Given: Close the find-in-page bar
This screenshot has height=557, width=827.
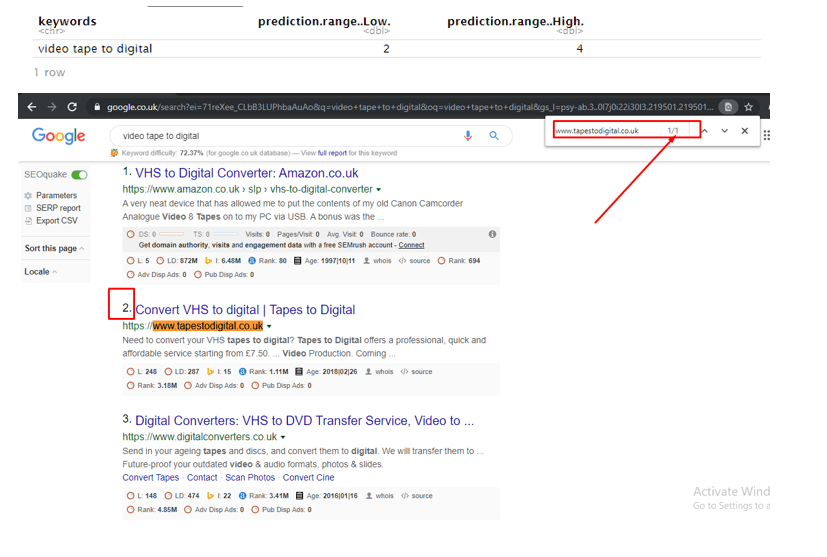Looking at the screenshot, I should 745,131.
